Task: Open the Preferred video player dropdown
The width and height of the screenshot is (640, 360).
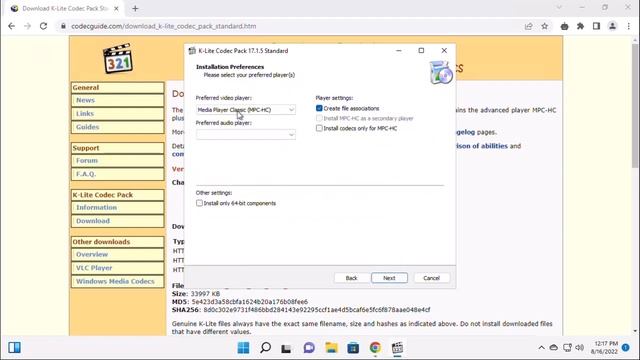Action: click(x=246, y=109)
